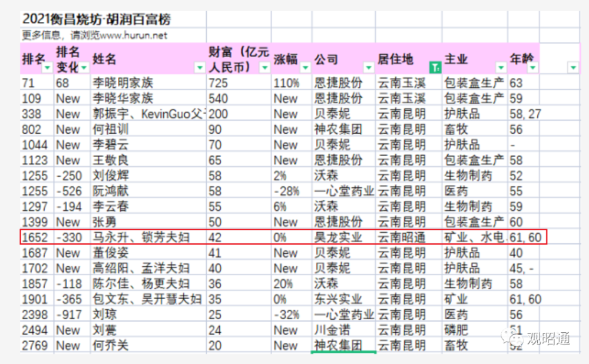Select the rank cell 1652
The width and height of the screenshot is (589, 364).
pos(37,237)
